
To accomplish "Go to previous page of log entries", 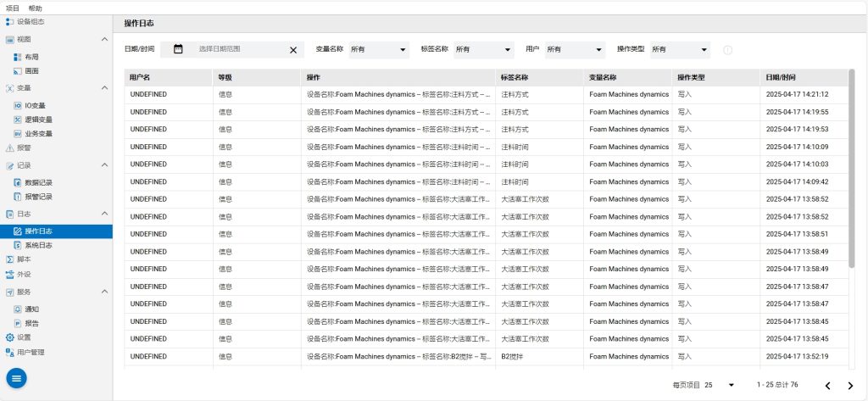I will (x=828, y=386).
